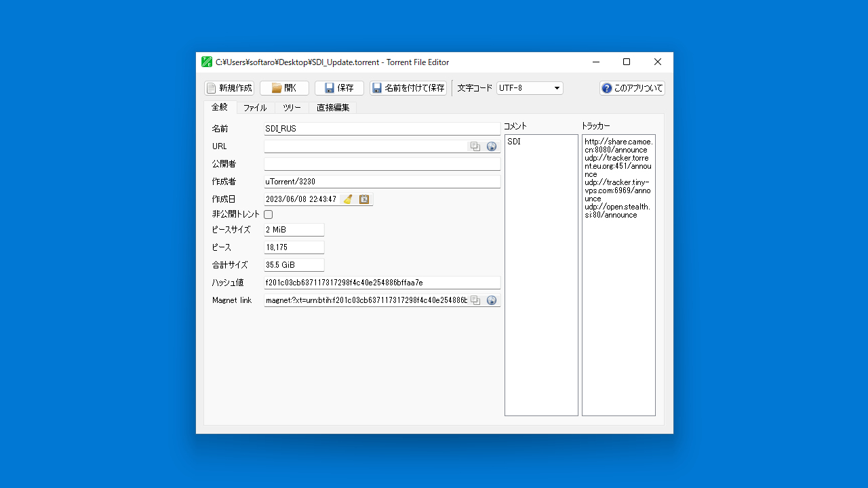The image size is (868, 488).
Task: Open the URL in browser via globe icon
Action: (492, 146)
